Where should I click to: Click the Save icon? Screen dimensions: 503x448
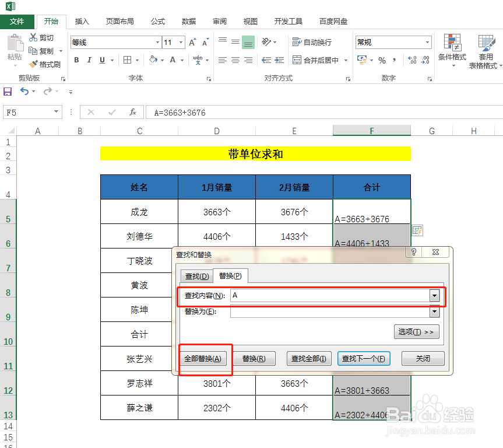click(x=7, y=92)
